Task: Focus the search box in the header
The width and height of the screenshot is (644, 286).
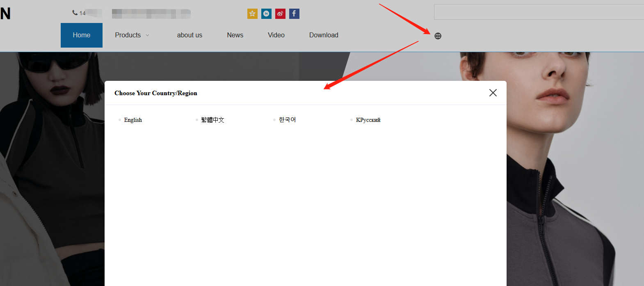Action: [x=538, y=12]
